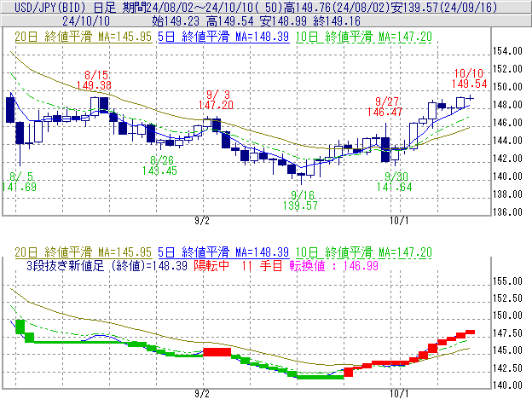Click the wide red block at 9/2 in lower chart
This screenshot has width=532, height=405.
click(x=217, y=352)
